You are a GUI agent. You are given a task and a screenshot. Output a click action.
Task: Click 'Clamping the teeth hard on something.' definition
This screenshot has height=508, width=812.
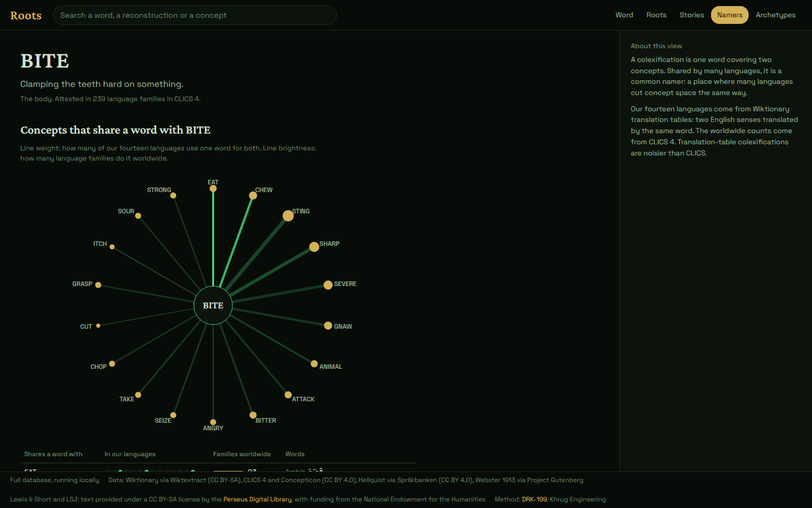[x=102, y=84]
